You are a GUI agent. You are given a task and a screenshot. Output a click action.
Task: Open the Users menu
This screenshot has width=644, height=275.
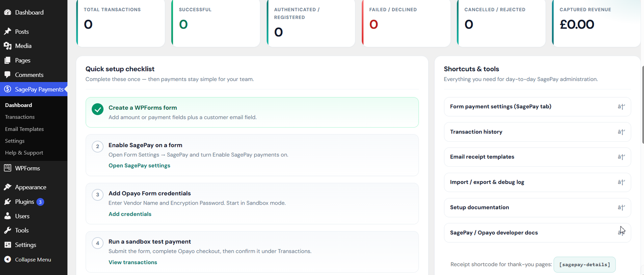point(34,216)
